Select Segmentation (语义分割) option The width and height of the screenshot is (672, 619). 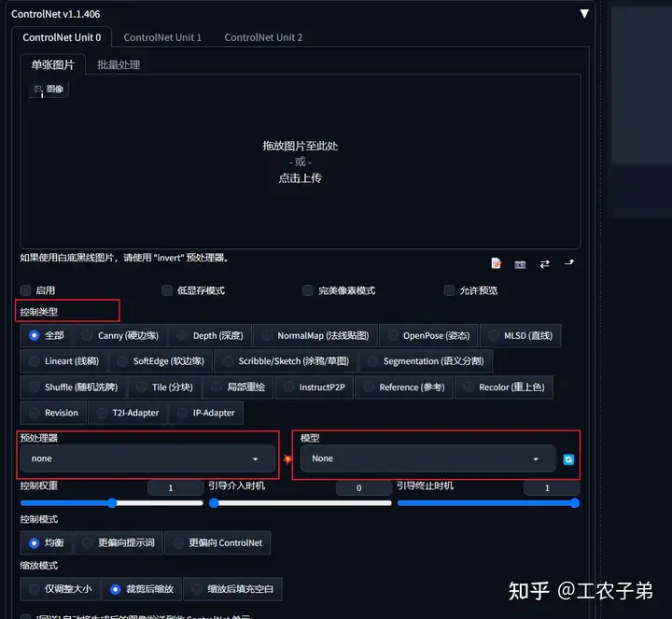[x=426, y=361]
